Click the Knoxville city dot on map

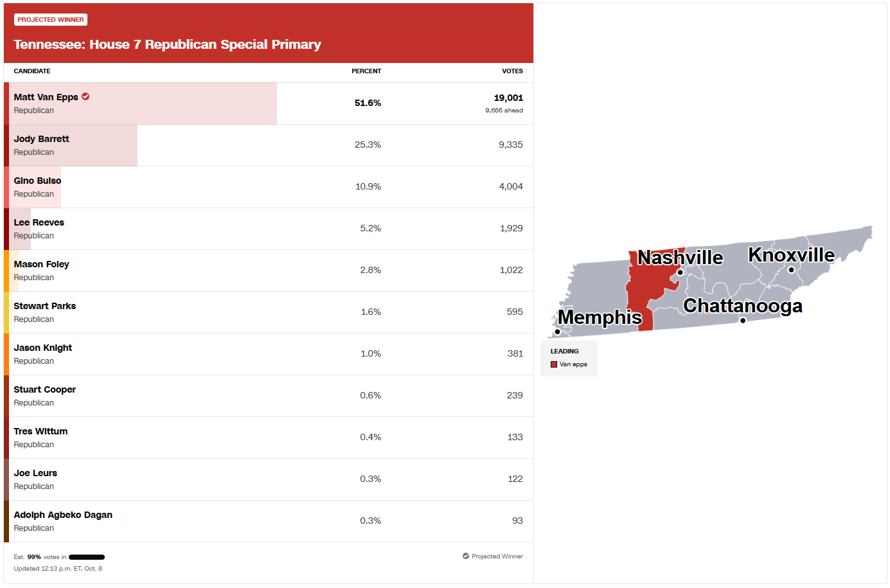pyautogui.click(x=791, y=270)
